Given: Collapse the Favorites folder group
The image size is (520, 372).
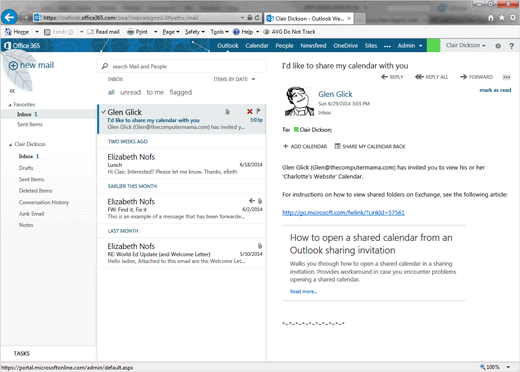Looking at the screenshot, I should [10, 105].
